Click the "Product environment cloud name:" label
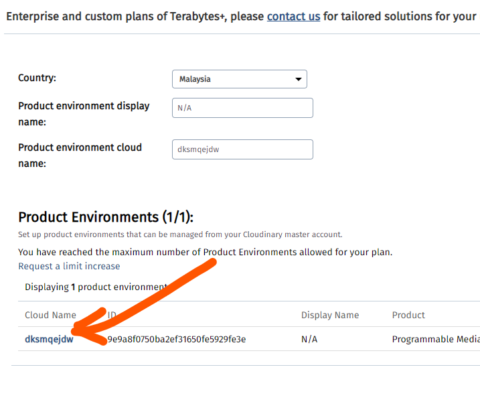480x410 pixels. 80,155
